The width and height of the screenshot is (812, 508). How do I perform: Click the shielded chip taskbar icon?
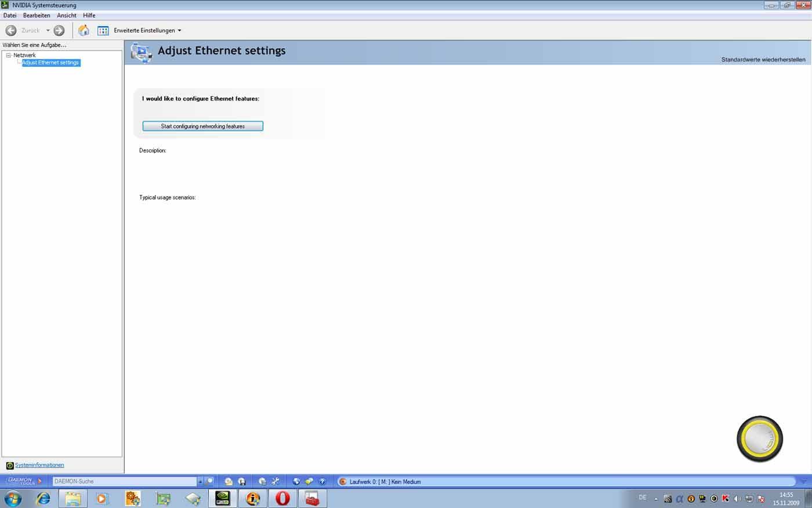point(193,498)
